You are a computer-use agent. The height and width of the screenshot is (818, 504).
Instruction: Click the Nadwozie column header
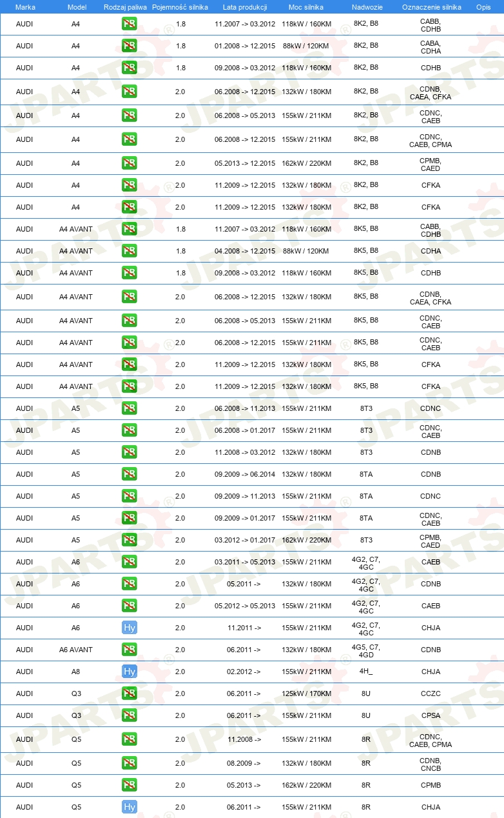click(x=366, y=6)
